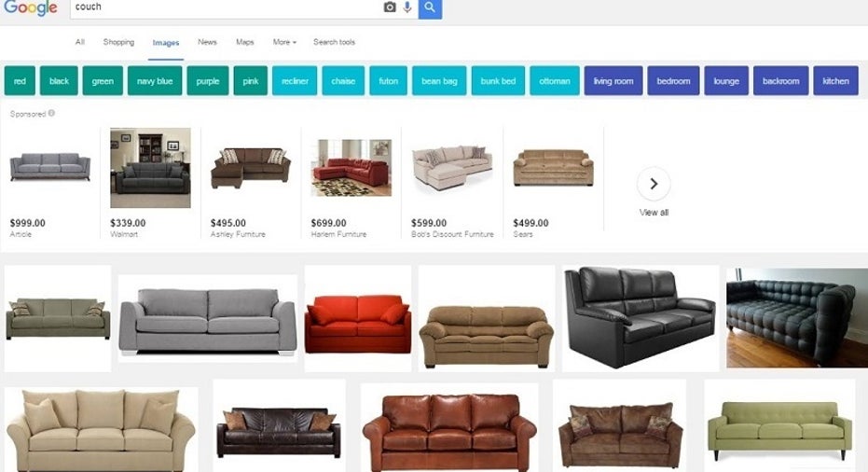Open the Maps tab
The width and height of the screenshot is (868, 472).
click(x=244, y=42)
